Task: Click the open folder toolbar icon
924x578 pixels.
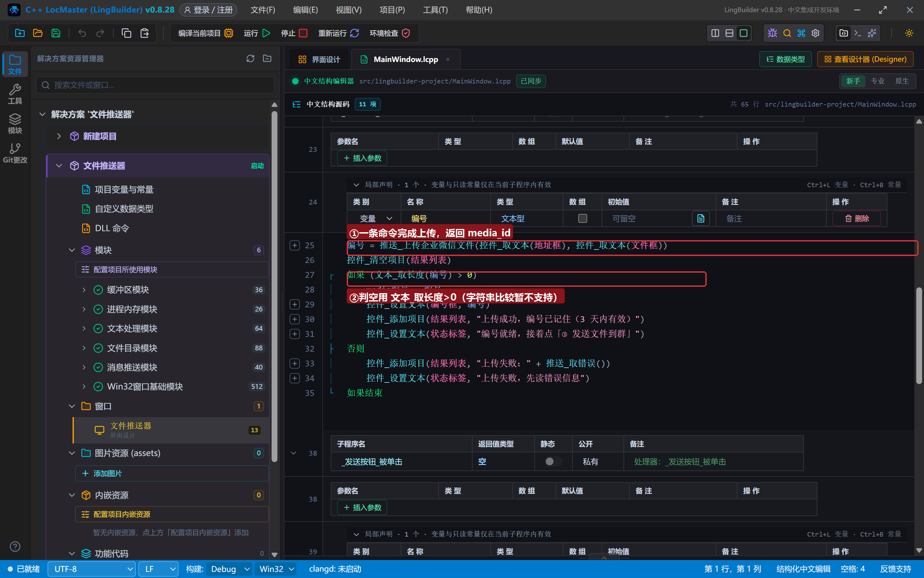Action: point(38,33)
